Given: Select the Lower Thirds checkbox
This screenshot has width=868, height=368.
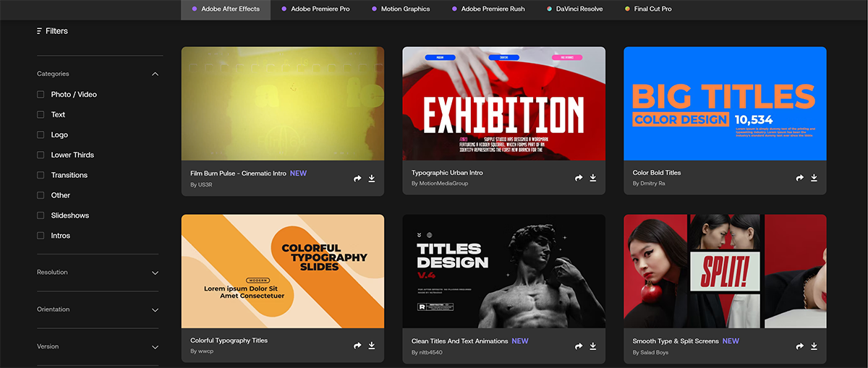Looking at the screenshot, I should (41, 155).
